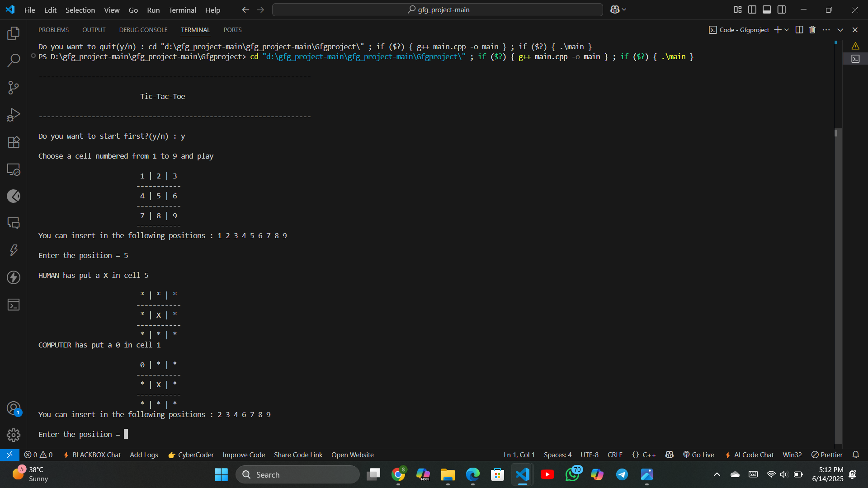The height and width of the screenshot is (488, 868).
Task: Open the Terminal menu
Action: [182, 9]
